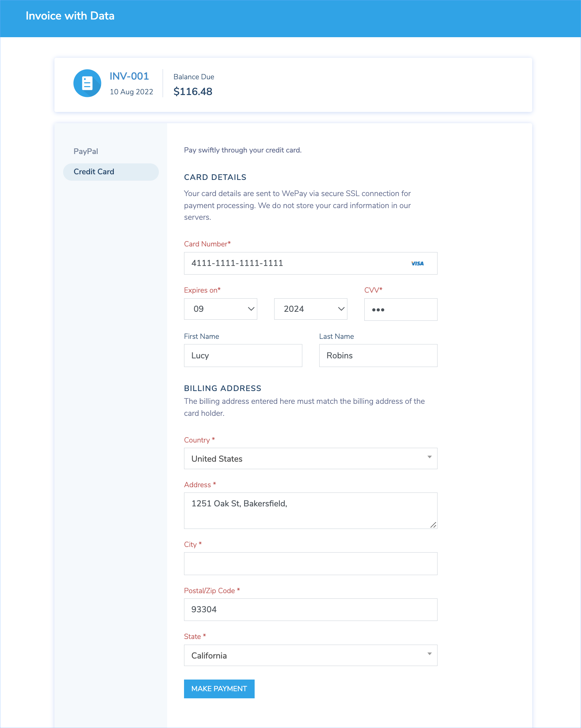Screen dimensions: 581x728
Task: Click the Last Name field with Robins
Action: point(378,355)
